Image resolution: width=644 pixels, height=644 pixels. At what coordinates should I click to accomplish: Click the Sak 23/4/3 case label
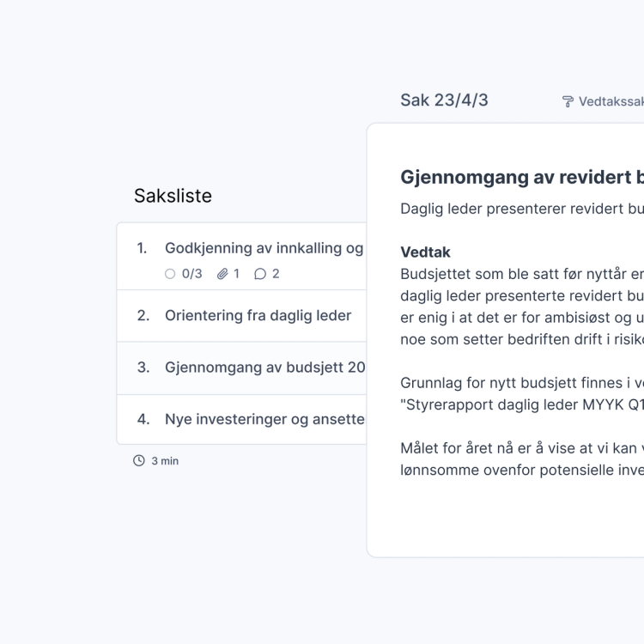click(444, 100)
